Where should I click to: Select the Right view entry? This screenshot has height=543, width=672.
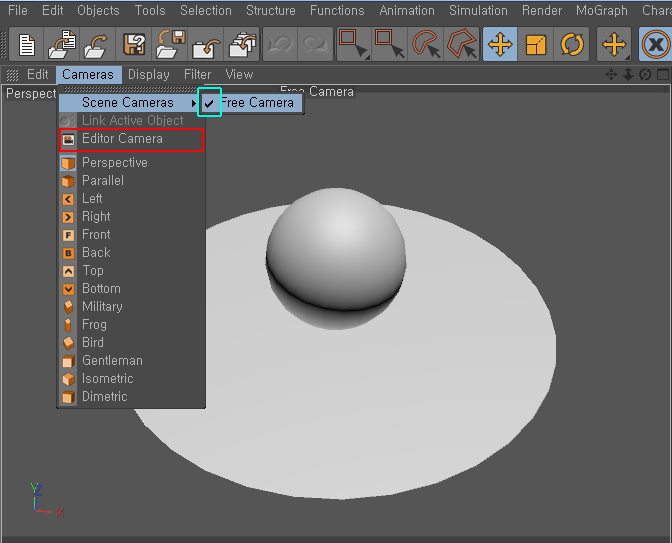click(131, 217)
